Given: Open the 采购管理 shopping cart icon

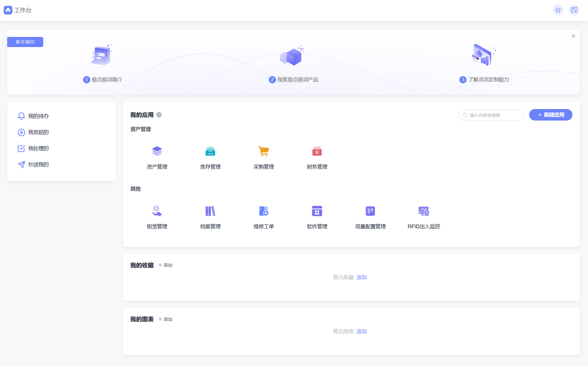Looking at the screenshot, I should click(264, 151).
